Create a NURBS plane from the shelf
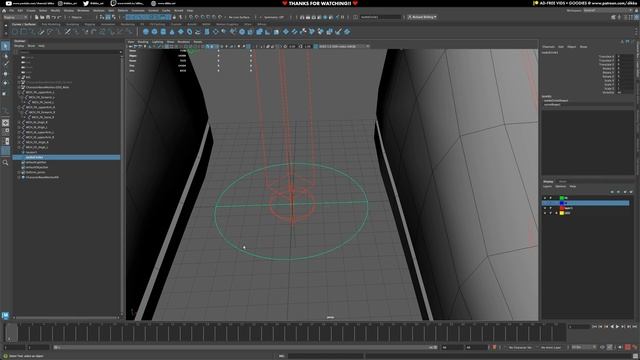This screenshot has height=360, width=640. (181, 31)
